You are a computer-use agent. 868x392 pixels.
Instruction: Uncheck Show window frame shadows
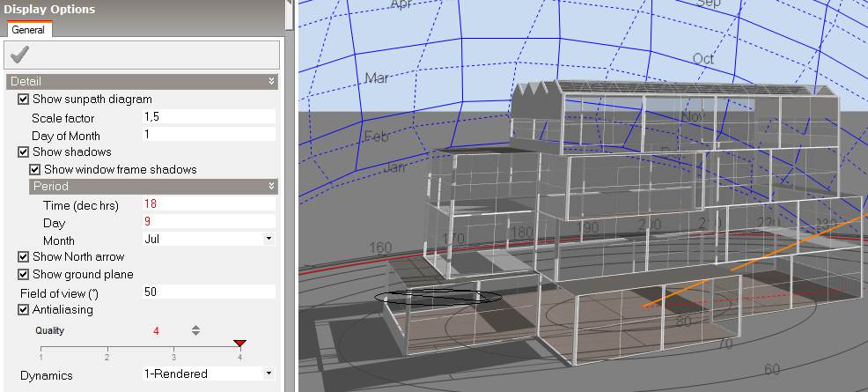35,169
